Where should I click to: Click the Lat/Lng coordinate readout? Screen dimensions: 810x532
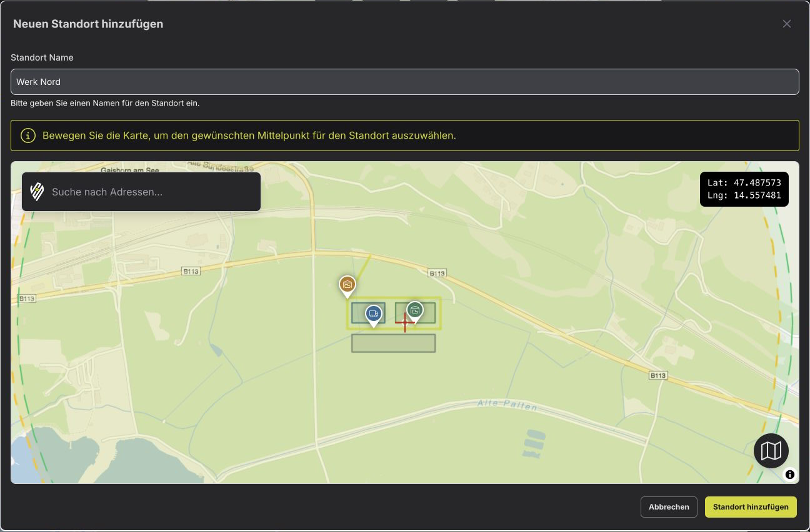coord(744,189)
